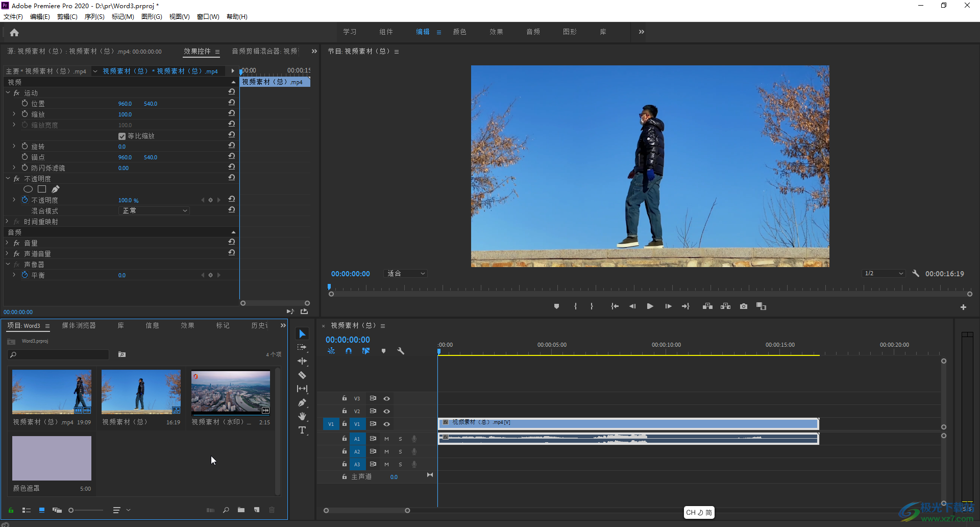Open the Sequence menu
Image resolution: width=980 pixels, height=527 pixels.
point(94,17)
